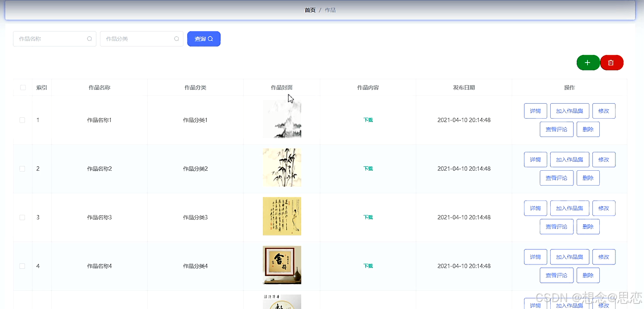Click 加入作品集 for 作品名称2
Viewport: 644px width, 309px height.
(570, 160)
